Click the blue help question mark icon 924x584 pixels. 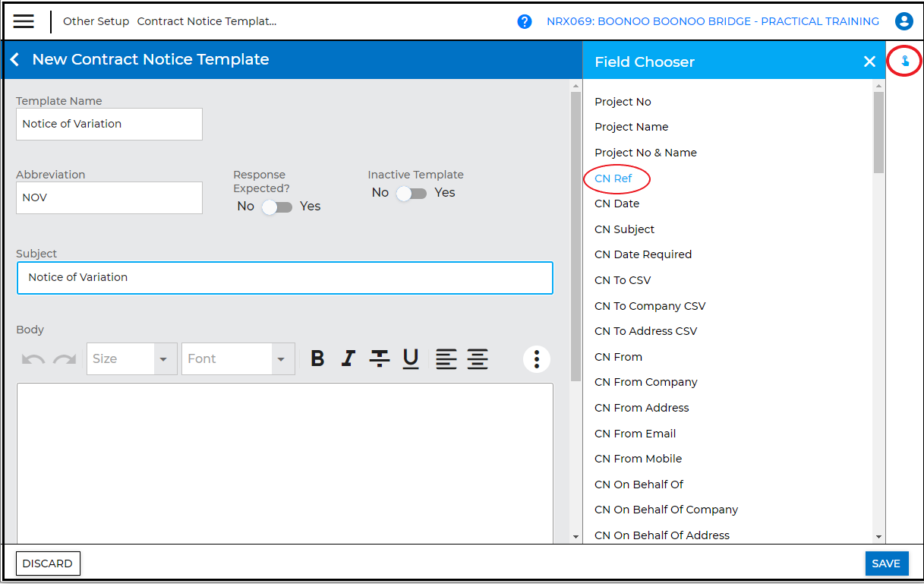click(x=525, y=21)
